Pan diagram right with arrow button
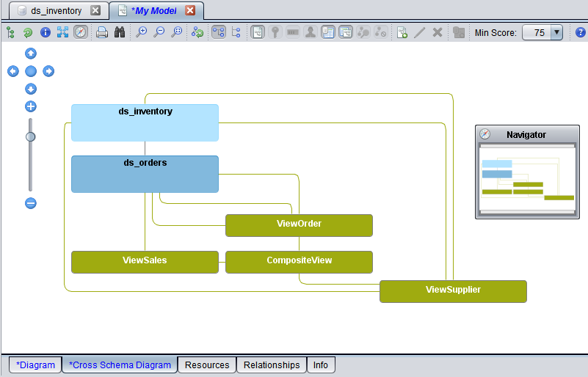The image size is (588, 377). point(48,71)
